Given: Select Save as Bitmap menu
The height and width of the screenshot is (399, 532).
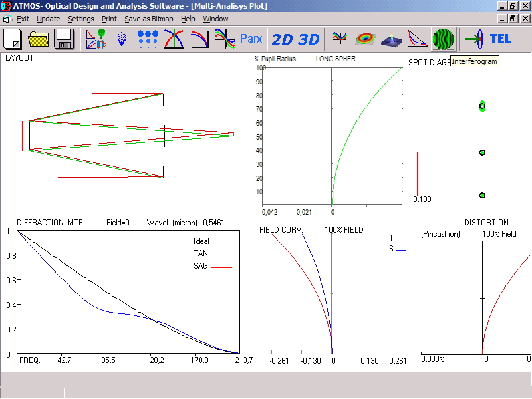Looking at the screenshot, I should 149,19.
